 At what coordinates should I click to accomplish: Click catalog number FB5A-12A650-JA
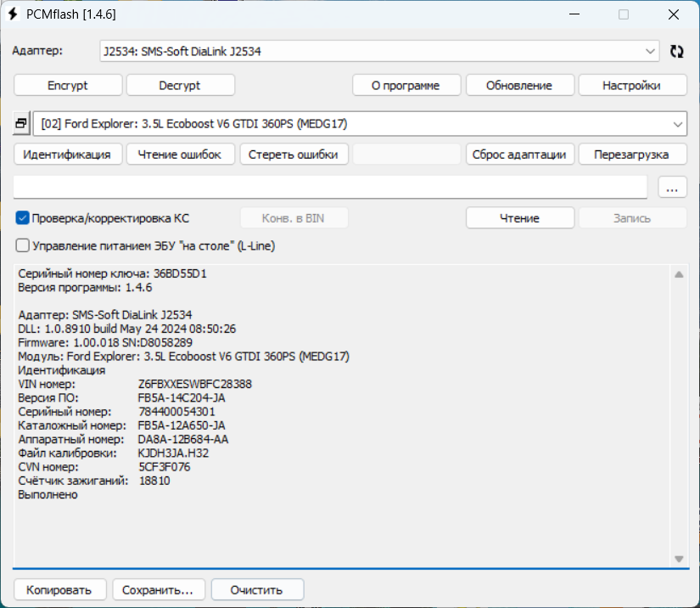coord(182,425)
